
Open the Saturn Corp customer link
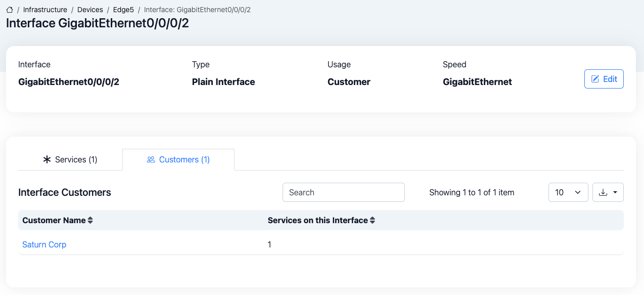click(44, 244)
